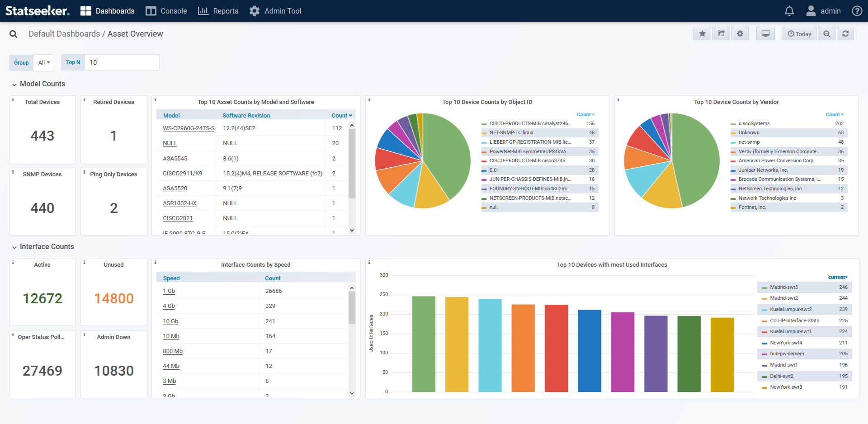Open the WS-C2960G-24TS-S model link
Screen dimensions: 868x424
pos(189,128)
